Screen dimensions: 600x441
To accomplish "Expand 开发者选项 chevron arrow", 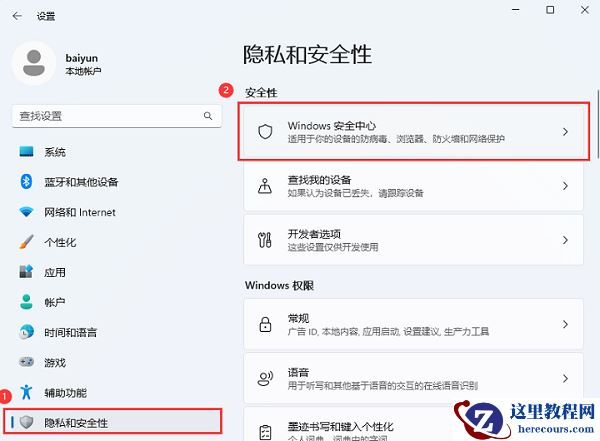I will (565, 240).
